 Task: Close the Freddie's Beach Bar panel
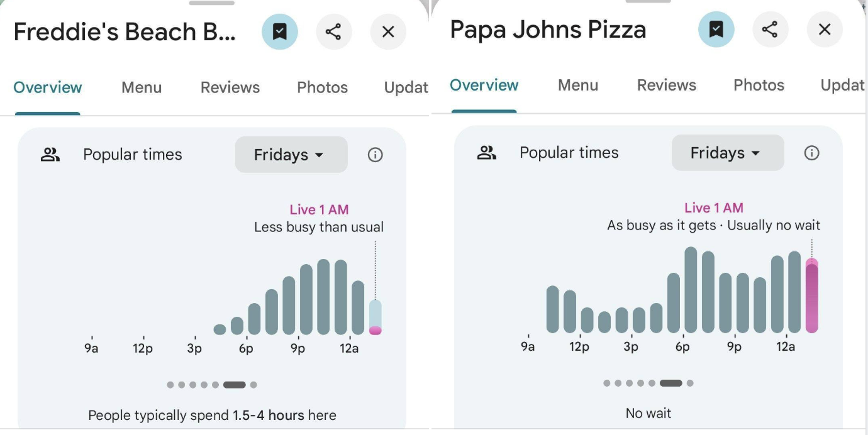click(x=388, y=31)
